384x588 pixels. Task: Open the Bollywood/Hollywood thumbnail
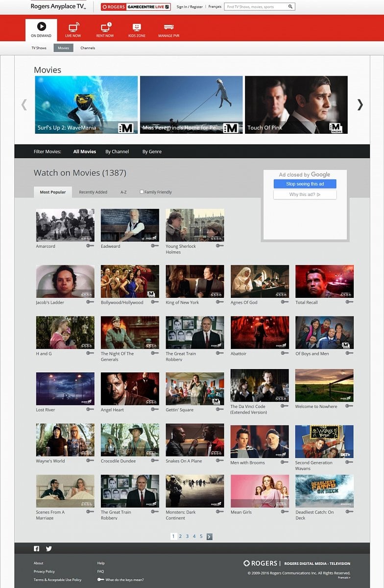[x=130, y=281]
